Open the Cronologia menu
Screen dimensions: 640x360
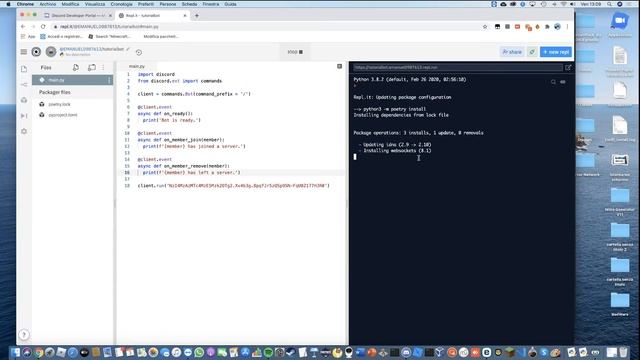tap(122, 4)
